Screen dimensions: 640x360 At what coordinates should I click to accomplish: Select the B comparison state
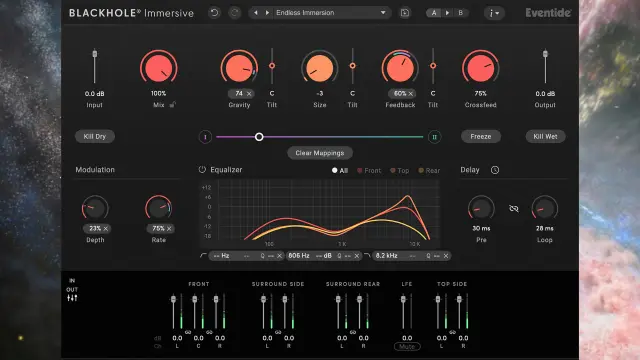(x=460, y=13)
